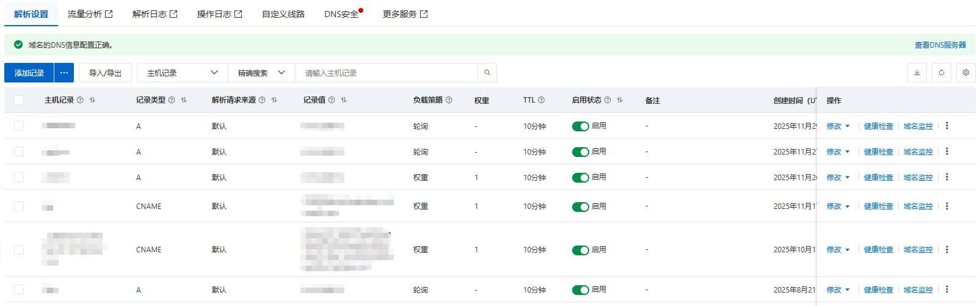Click the 添加记录 button
The width and height of the screenshot is (980, 306).
click(x=29, y=73)
